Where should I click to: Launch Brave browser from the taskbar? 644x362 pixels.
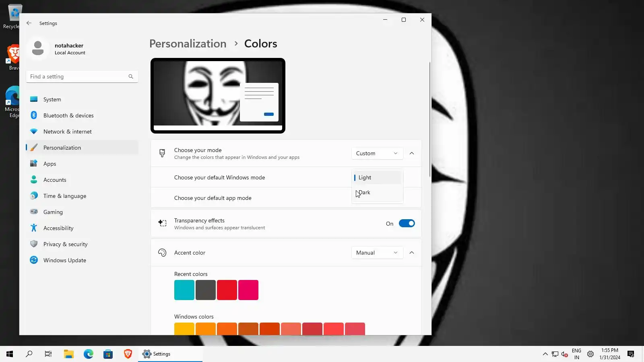pyautogui.click(x=128, y=354)
